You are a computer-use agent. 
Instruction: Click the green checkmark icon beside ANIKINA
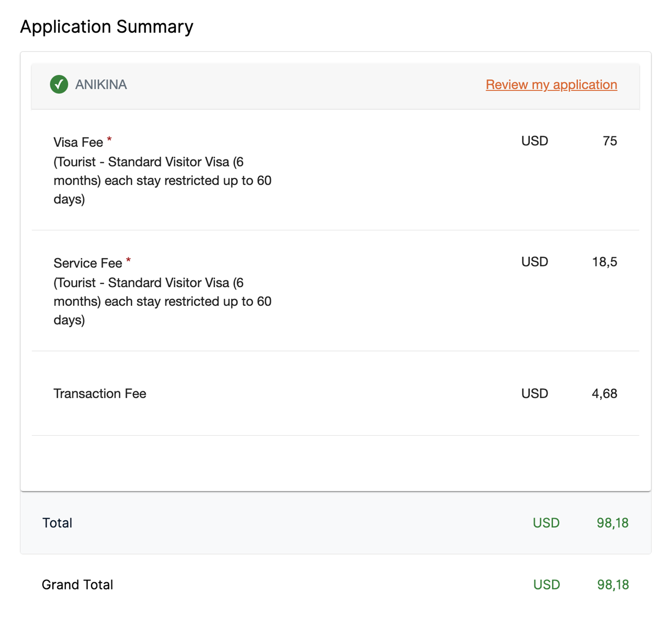coord(59,84)
